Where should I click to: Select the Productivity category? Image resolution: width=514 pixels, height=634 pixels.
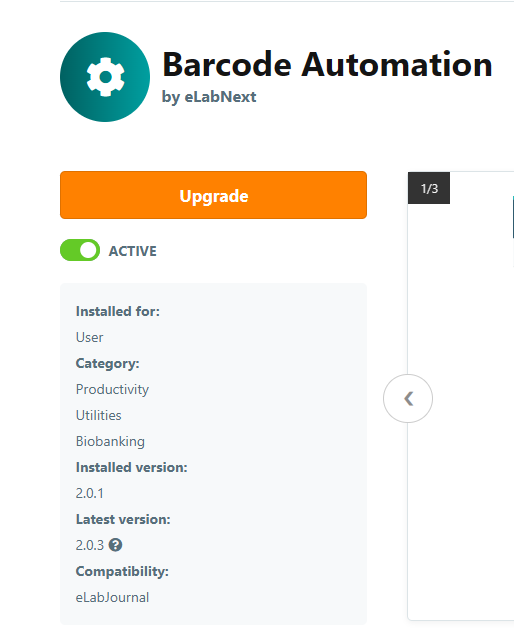112,389
